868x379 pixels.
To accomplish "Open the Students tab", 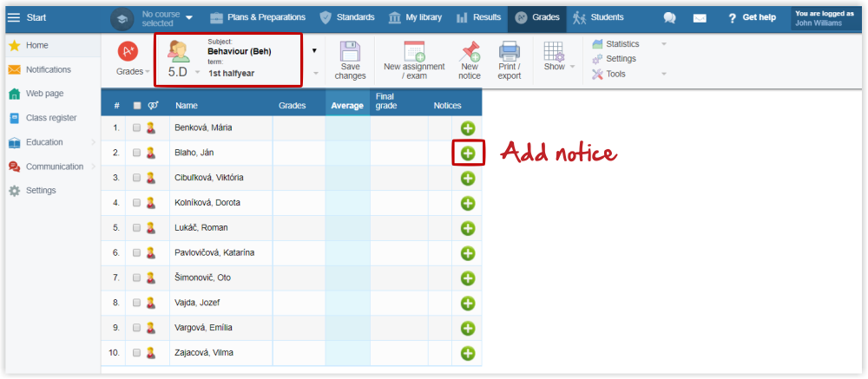I will [598, 17].
